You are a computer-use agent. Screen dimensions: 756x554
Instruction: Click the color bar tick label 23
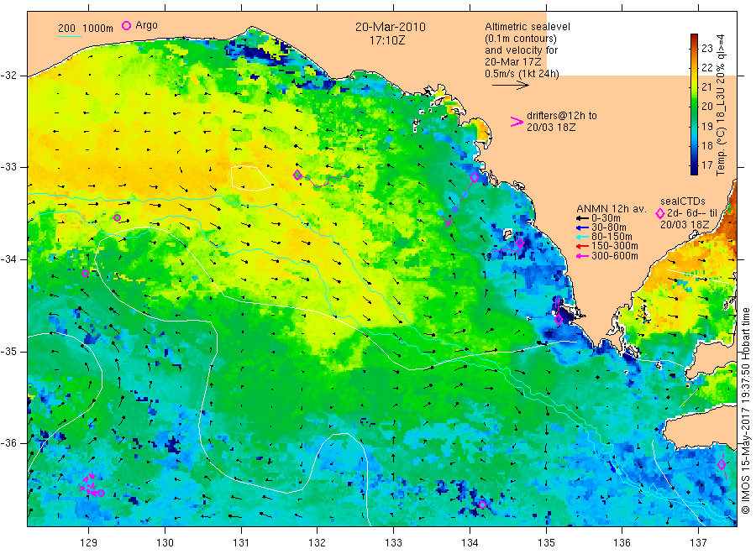click(x=706, y=48)
